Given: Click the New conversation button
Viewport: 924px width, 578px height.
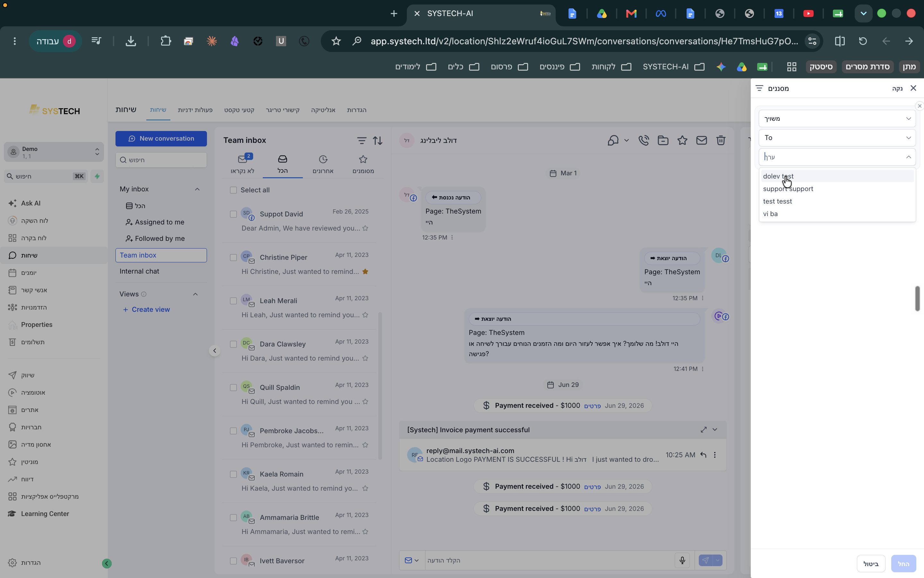Looking at the screenshot, I should click(161, 139).
